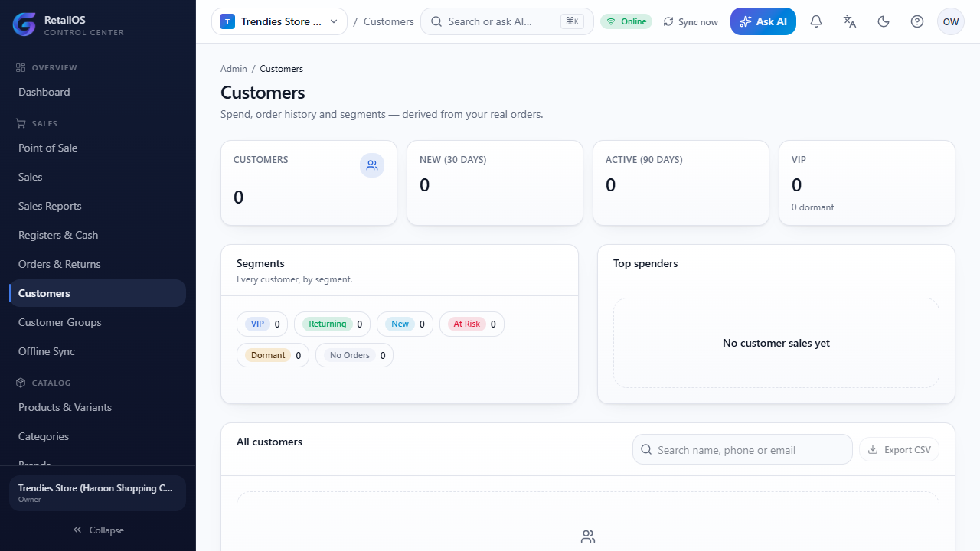Screen dimensions: 980x551
Task: Click the Customers card people icon
Action: pos(372,165)
